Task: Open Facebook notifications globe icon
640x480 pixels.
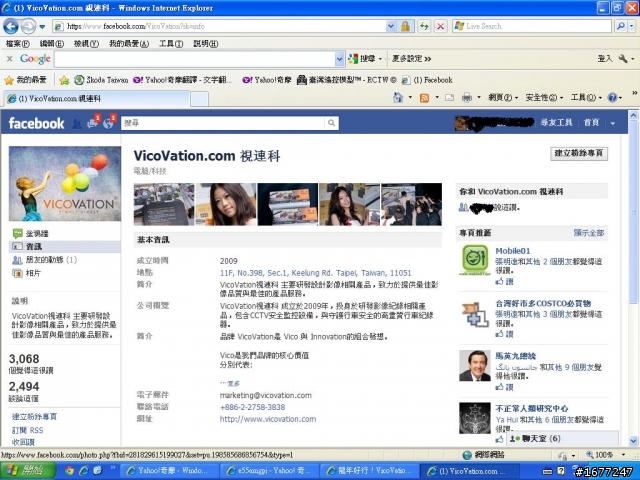Action: [x=109, y=123]
